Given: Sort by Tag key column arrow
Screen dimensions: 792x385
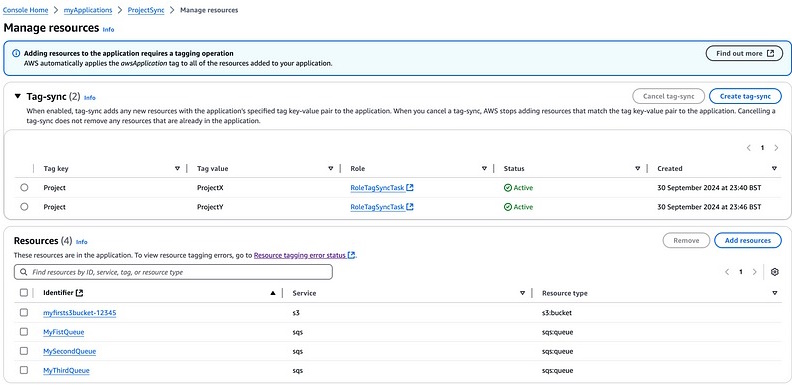Looking at the screenshot, I should 177,168.
